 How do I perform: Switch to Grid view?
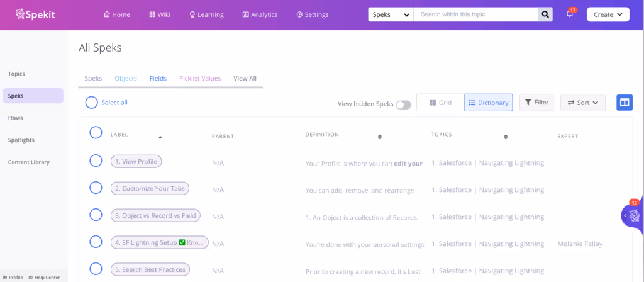440,103
